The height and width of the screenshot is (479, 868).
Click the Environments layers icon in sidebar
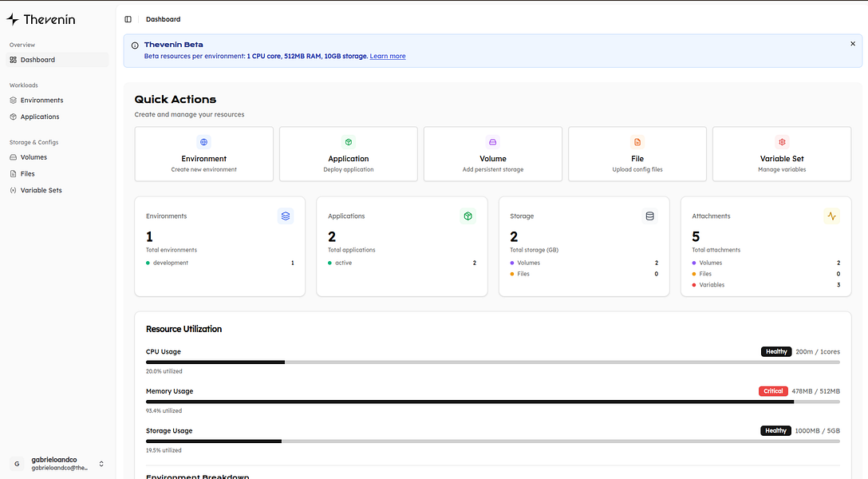point(14,101)
